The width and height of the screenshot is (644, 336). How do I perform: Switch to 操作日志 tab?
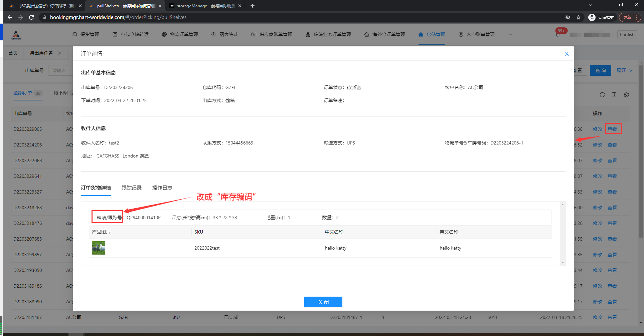(x=162, y=188)
